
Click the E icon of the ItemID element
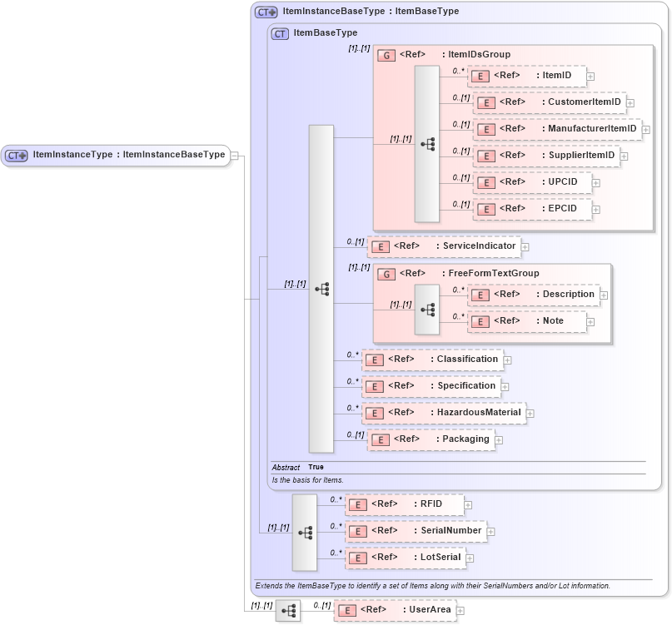481,76
